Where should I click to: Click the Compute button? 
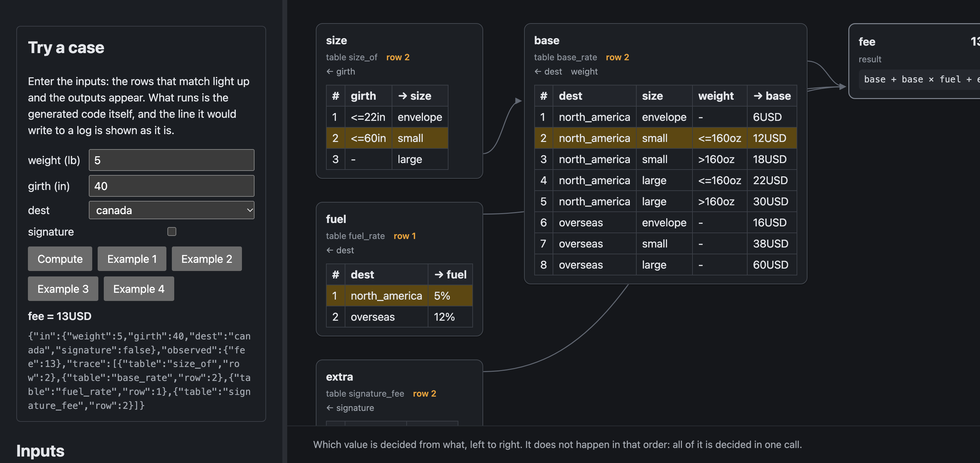click(x=60, y=259)
